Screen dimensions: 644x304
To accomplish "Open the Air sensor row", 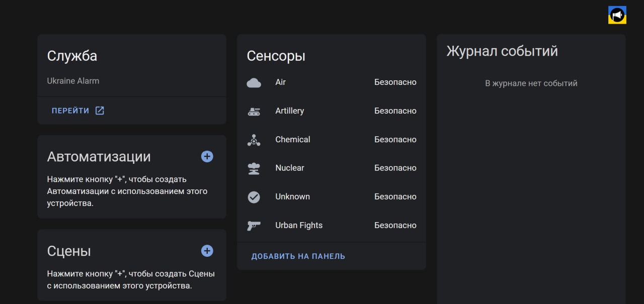I will pos(332,82).
